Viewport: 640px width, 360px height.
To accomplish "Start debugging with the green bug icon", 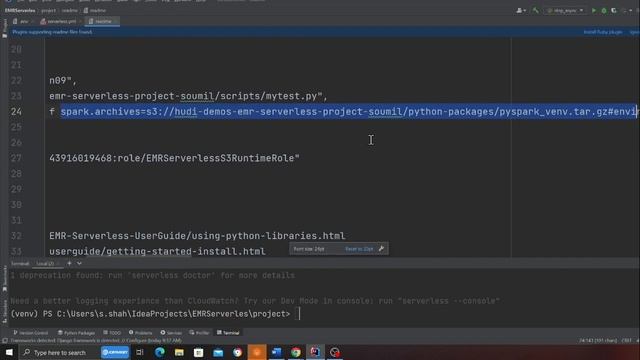I will (x=604, y=11).
